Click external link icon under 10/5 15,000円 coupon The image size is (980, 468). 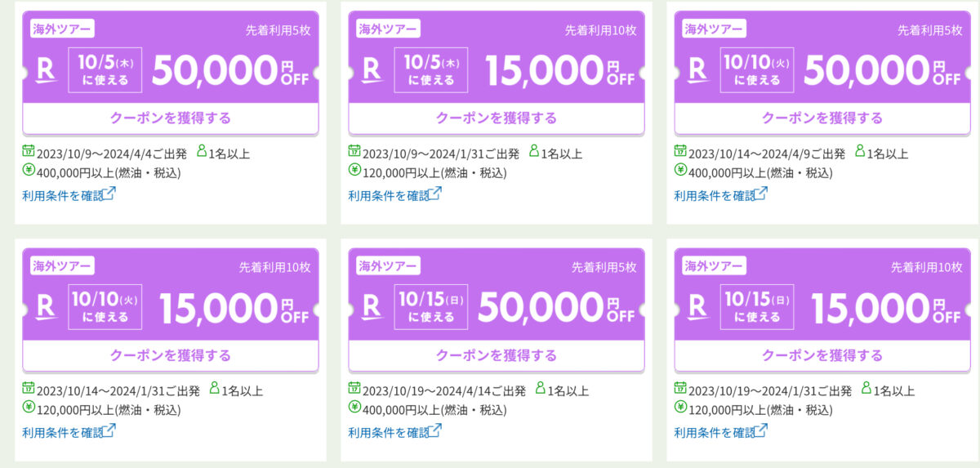(436, 194)
